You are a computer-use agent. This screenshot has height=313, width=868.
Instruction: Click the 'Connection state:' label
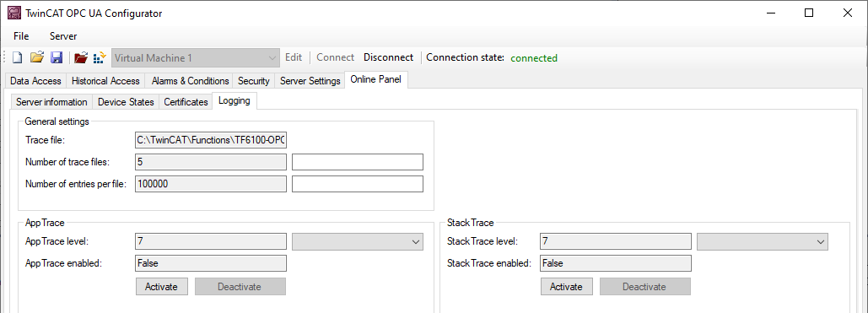coord(465,57)
